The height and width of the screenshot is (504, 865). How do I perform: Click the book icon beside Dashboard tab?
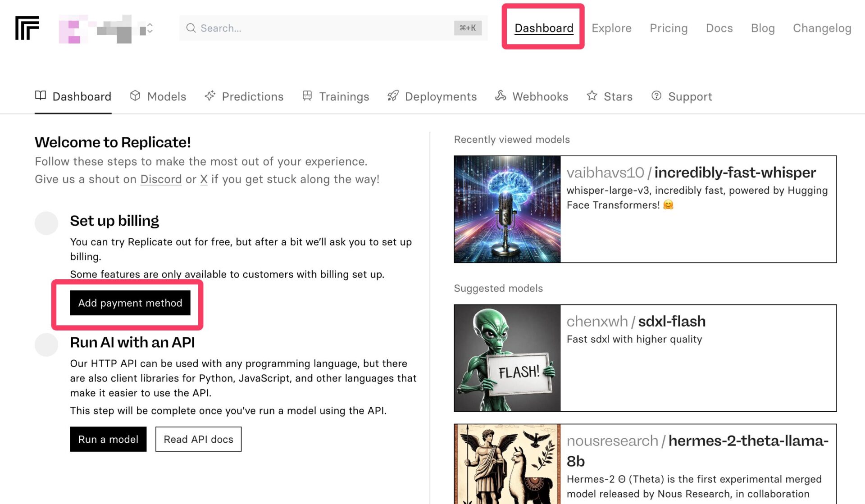[41, 95]
